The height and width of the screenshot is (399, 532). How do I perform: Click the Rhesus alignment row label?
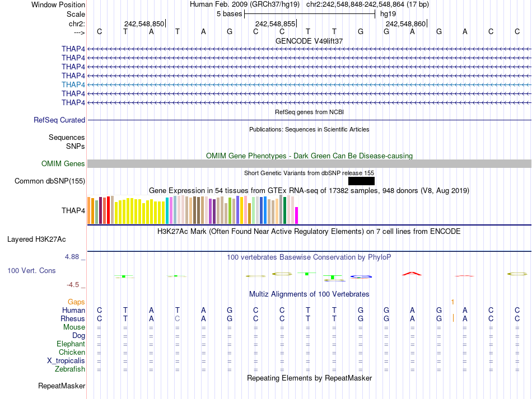pos(73,318)
